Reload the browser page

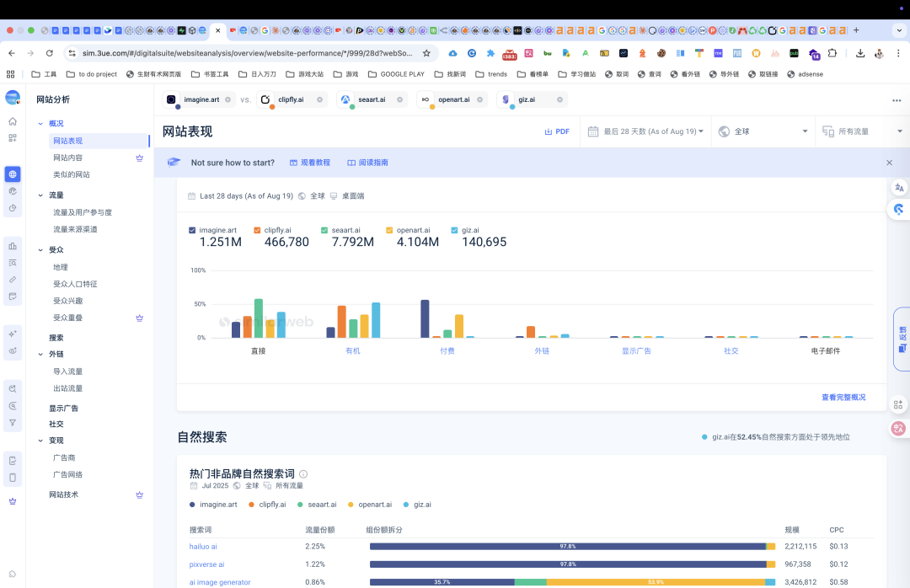pyautogui.click(x=50, y=53)
